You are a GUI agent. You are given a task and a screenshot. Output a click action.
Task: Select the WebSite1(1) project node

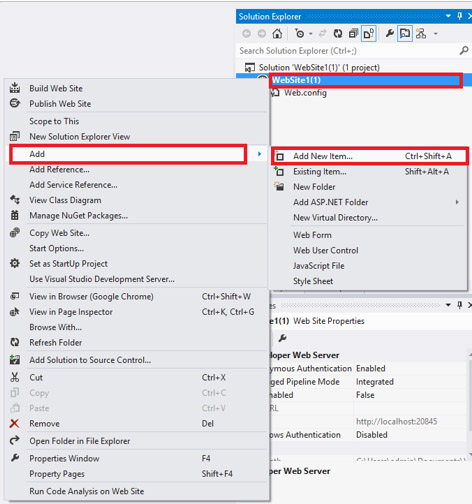[296, 80]
